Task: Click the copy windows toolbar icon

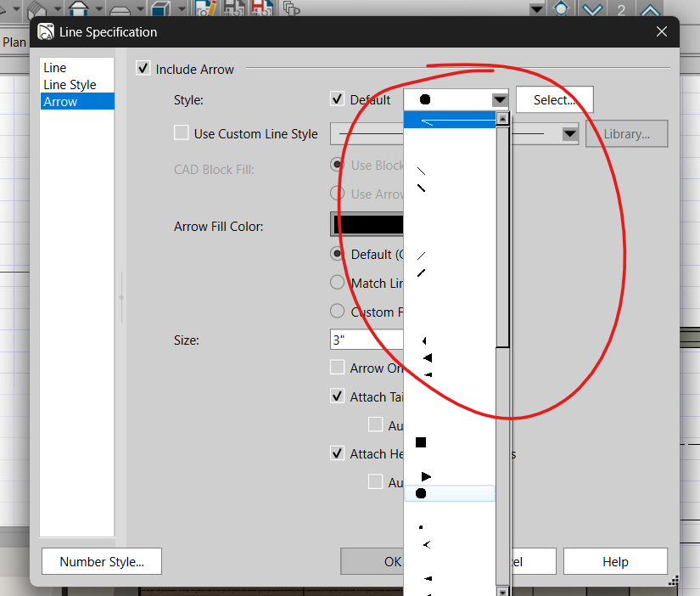Action: (x=292, y=8)
